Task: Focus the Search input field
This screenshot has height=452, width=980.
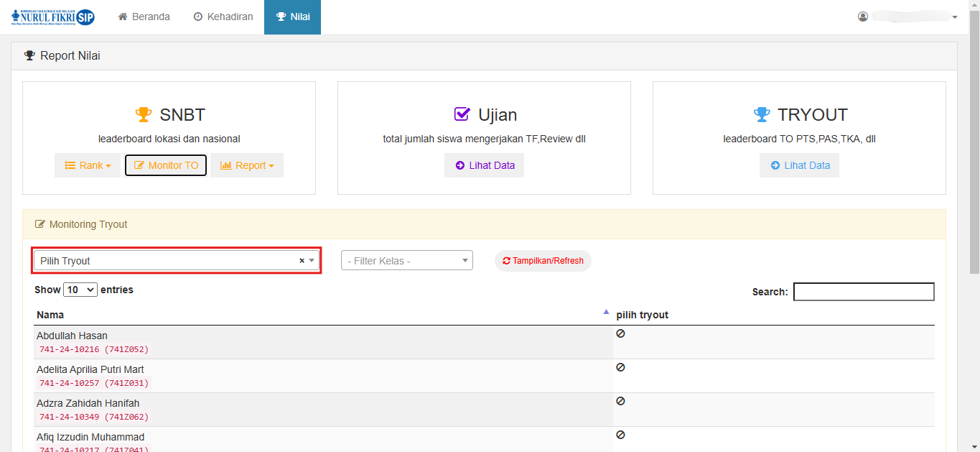Action: [864, 292]
